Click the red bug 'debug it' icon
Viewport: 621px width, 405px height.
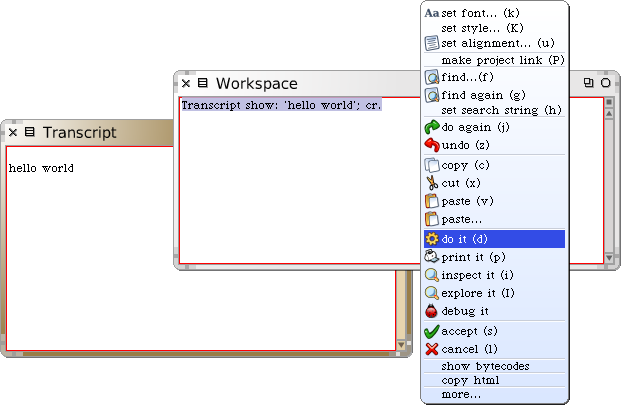coord(431,312)
